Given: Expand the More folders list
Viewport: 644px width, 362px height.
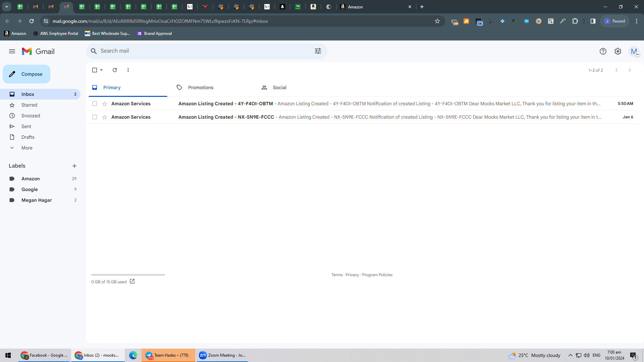Looking at the screenshot, I should 27,148.
